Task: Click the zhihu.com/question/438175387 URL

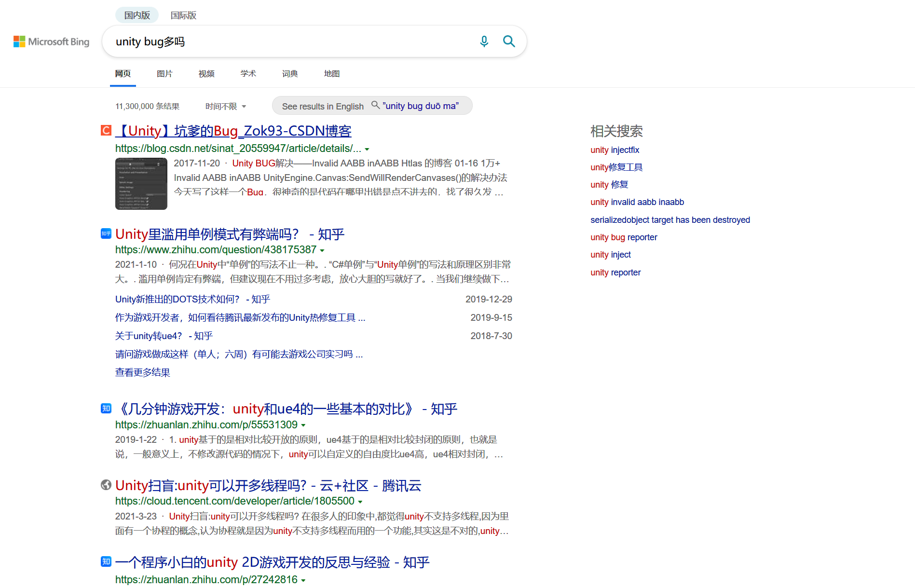Action: click(216, 250)
